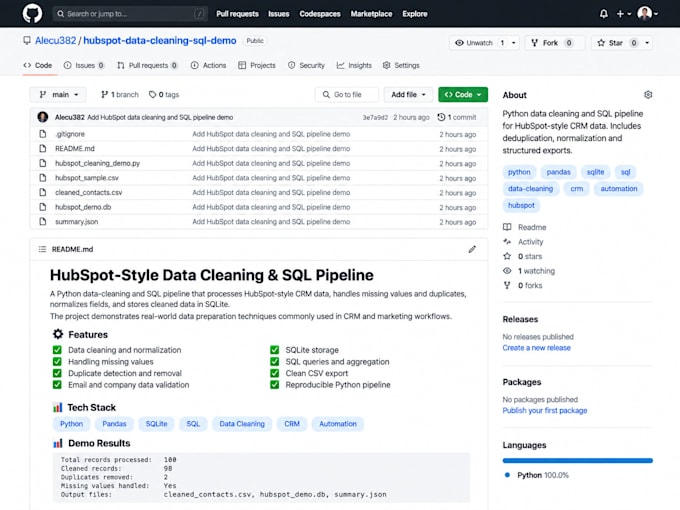Click the Go to file search field
680x510 pixels.
[x=347, y=95]
